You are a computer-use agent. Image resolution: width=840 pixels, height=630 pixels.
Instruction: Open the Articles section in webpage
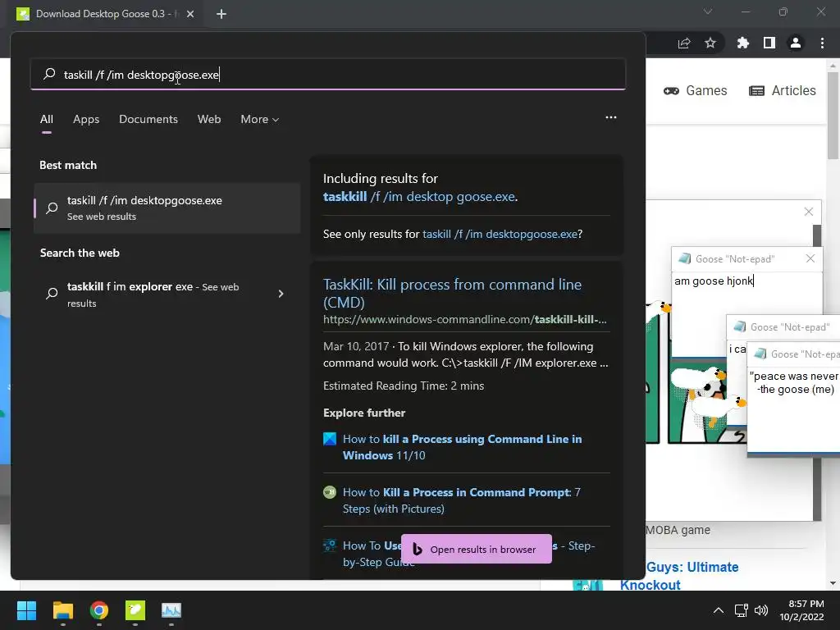tap(782, 90)
